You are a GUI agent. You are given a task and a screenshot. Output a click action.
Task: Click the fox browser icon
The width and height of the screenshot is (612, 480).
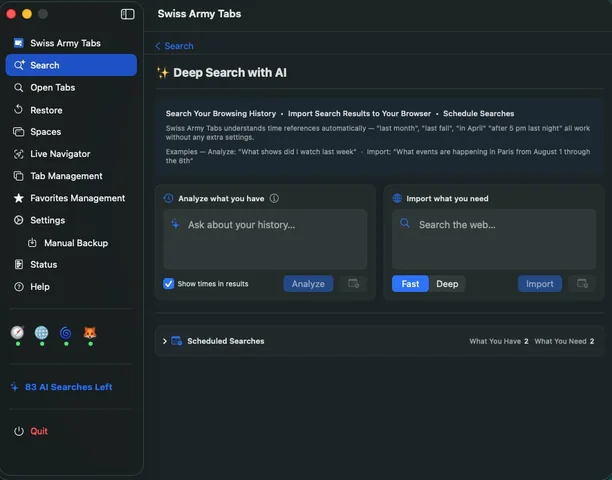tap(90, 332)
